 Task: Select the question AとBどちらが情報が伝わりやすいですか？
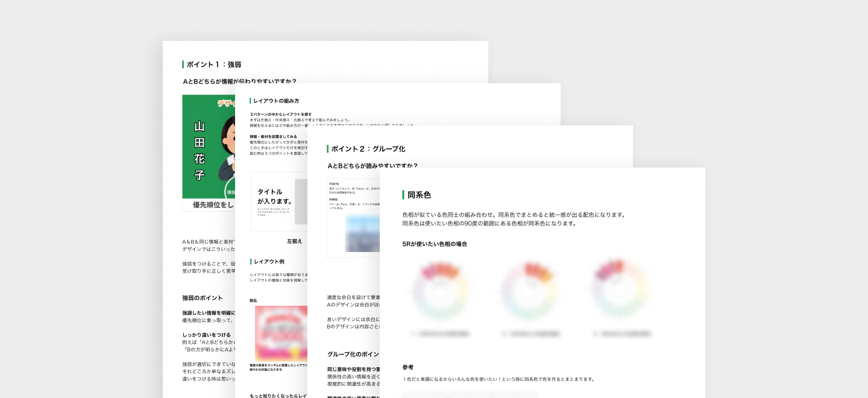pos(240,81)
